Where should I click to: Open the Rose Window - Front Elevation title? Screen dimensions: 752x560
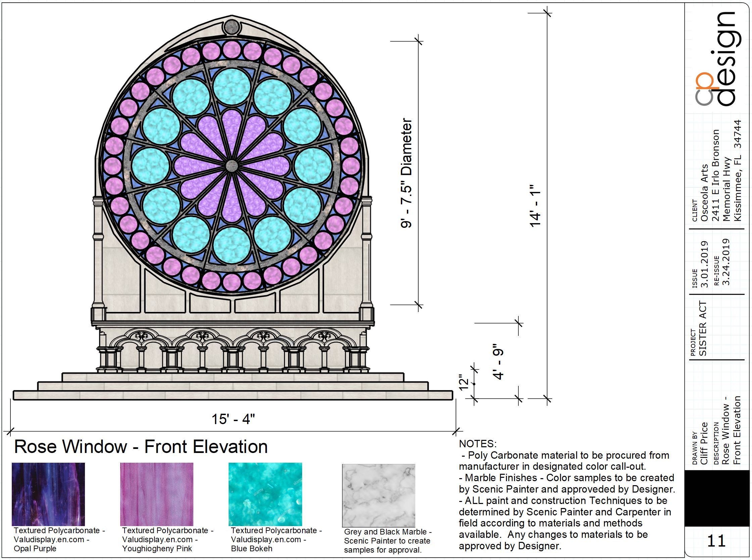coord(142,447)
